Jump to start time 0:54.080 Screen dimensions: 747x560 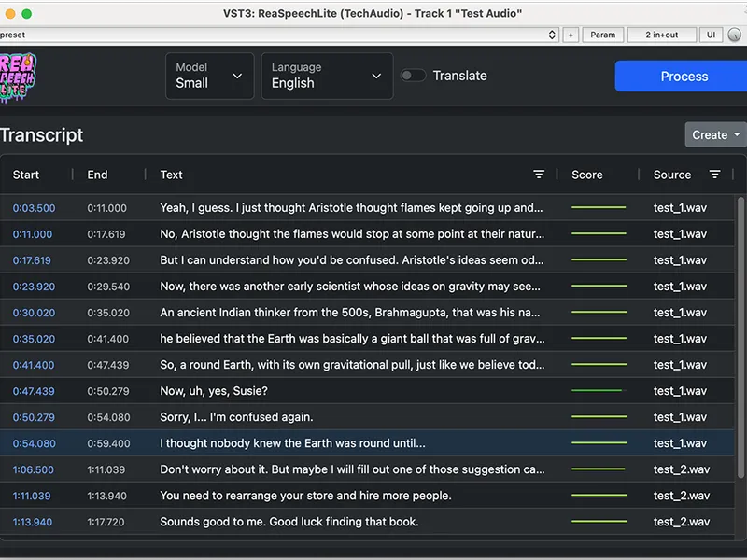pyautogui.click(x=34, y=444)
